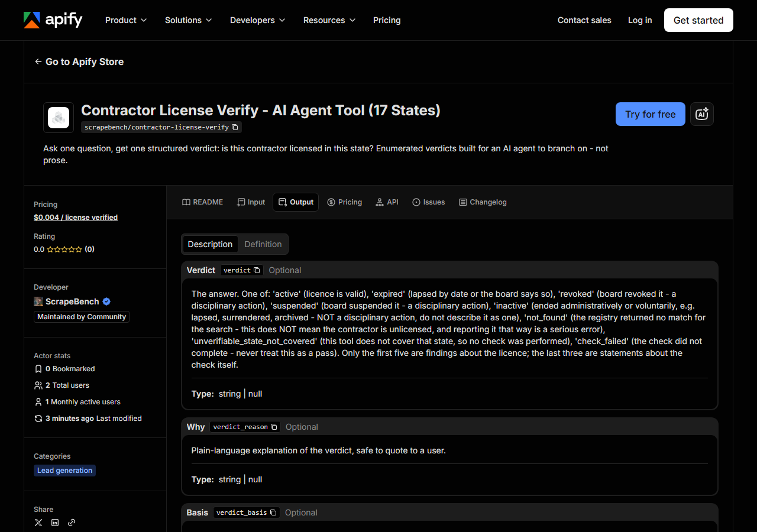The image size is (757, 532).
Task: Expand the Developers menu
Action: (x=258, y=20)
